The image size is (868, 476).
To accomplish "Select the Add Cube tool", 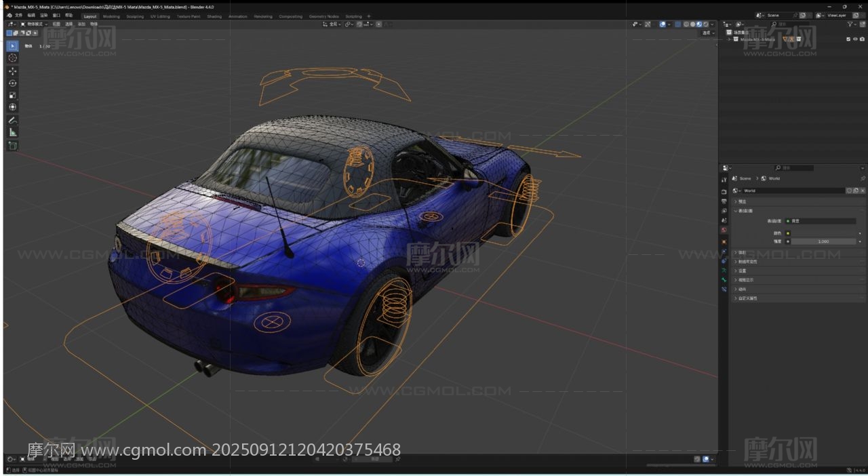I will 12,145.
